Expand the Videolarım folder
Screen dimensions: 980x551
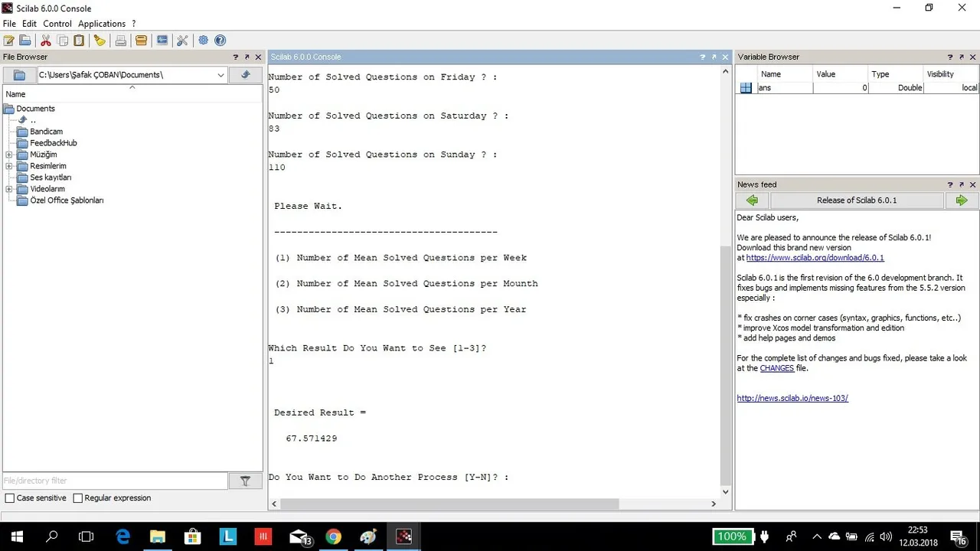[x=9, y=189]
